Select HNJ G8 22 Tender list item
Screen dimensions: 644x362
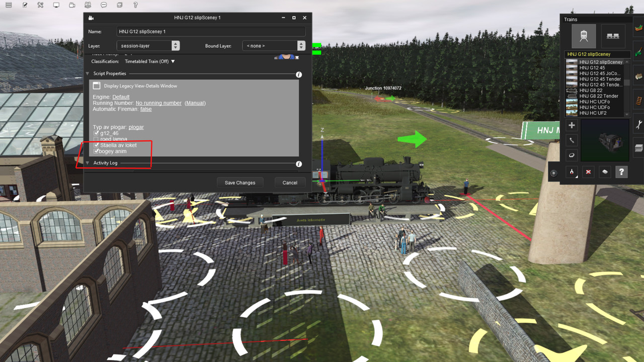[595, 96]
